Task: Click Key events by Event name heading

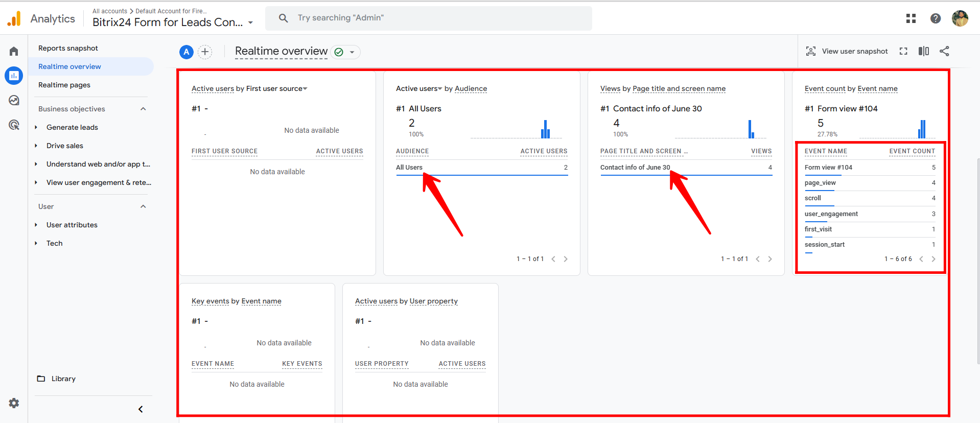Action: point(237,301)
